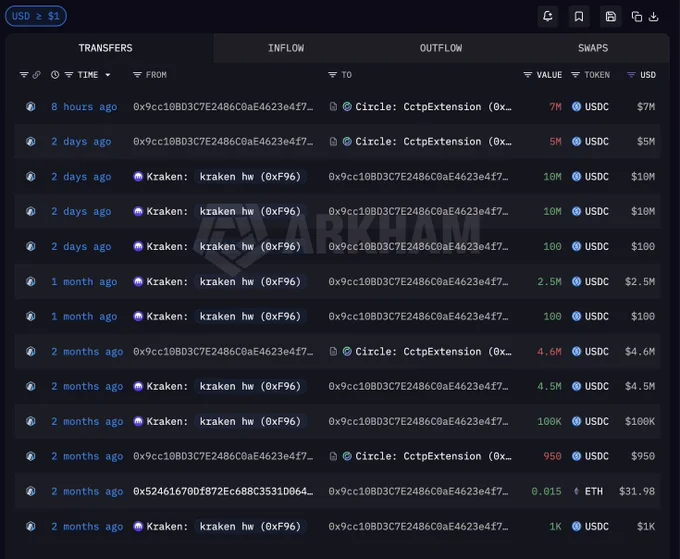Screen dimensions: 680x559
Task: Click chain icon on the 8 hours ago row
Action: 30,107
